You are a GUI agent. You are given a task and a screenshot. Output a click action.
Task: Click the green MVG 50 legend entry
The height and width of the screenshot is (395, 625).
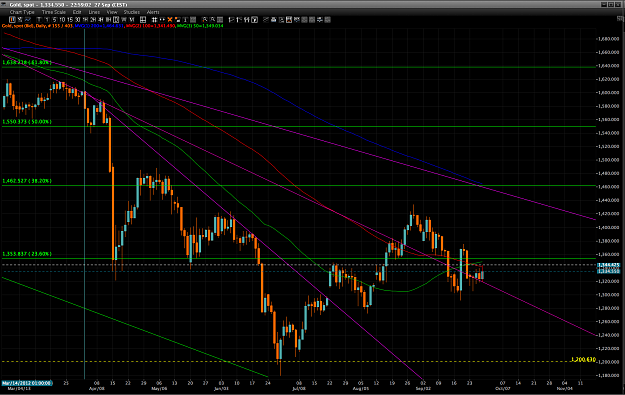(200, 26)
